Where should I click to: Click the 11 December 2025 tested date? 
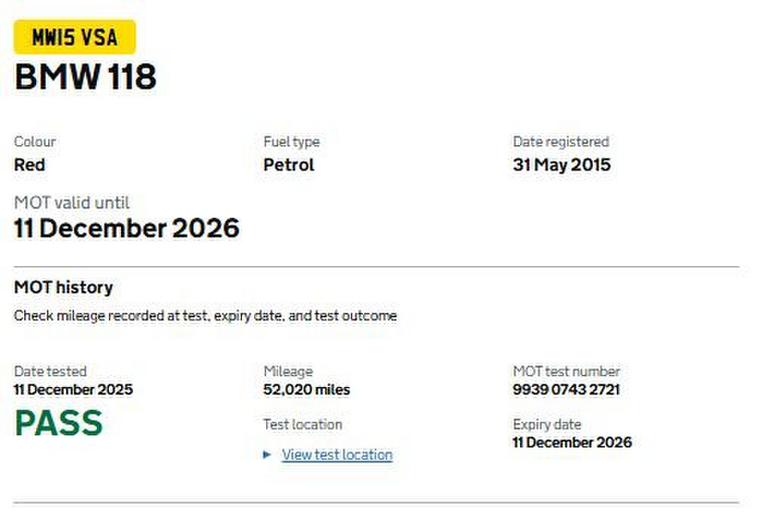73,389
